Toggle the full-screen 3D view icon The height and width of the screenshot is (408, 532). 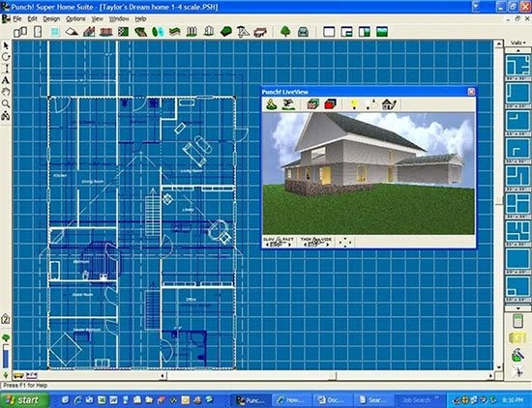coord(382,32)
